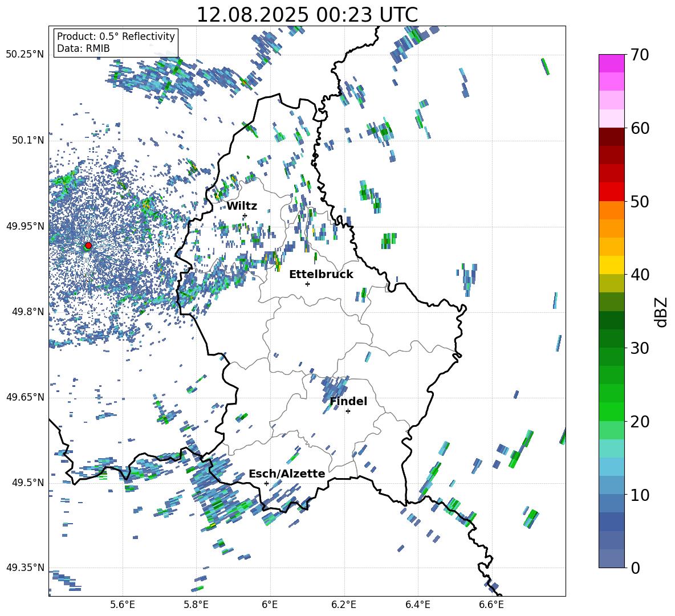
Task: Click the Ettelbruck city label
Action: coord(321,275)
